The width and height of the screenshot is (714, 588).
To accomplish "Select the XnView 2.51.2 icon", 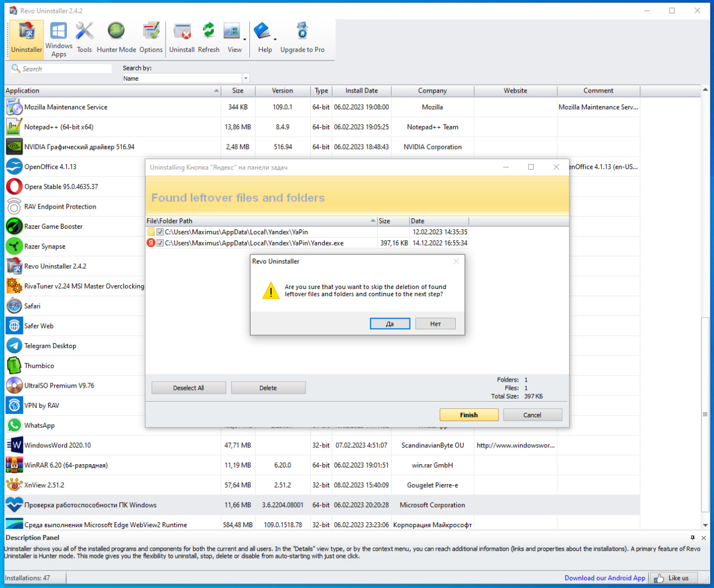I will [x=14, y=485].
